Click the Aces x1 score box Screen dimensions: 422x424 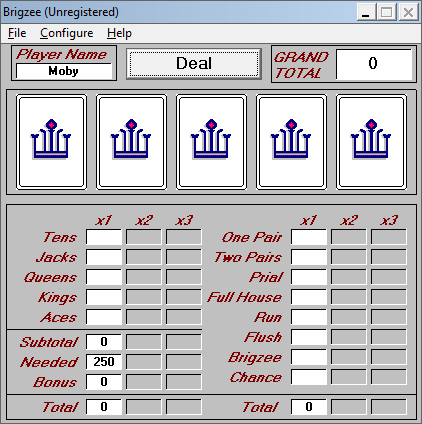pyautogui.click(x=104, y=317)
